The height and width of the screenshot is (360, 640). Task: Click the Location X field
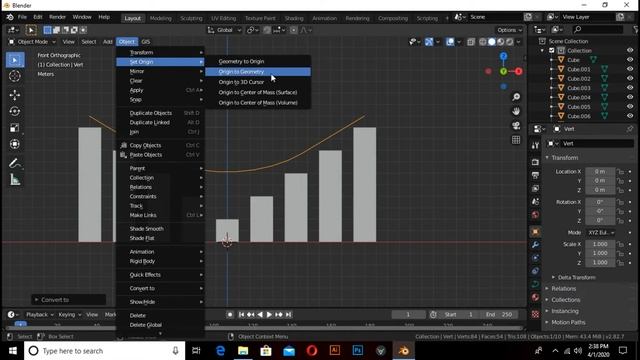click(600, 172)
